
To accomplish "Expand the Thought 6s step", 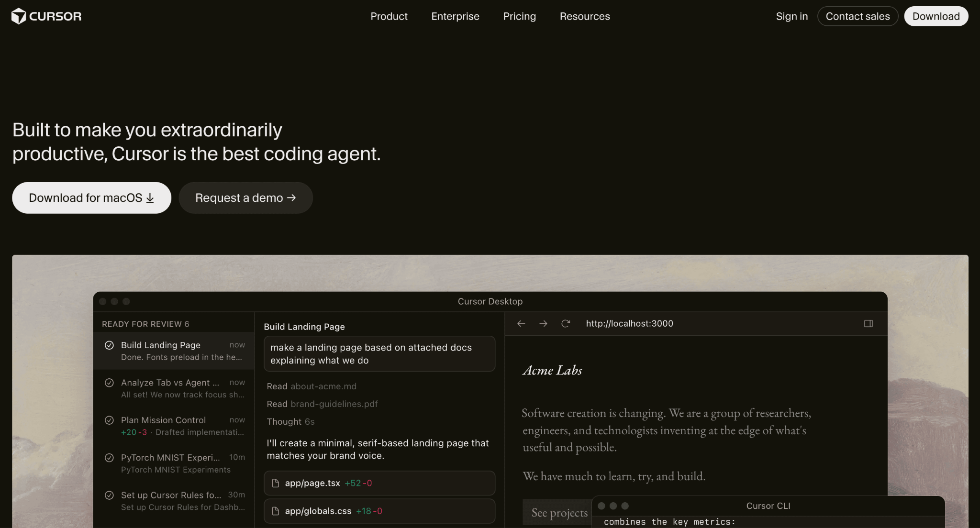I will pyautogui.click(x=290, y=422).
